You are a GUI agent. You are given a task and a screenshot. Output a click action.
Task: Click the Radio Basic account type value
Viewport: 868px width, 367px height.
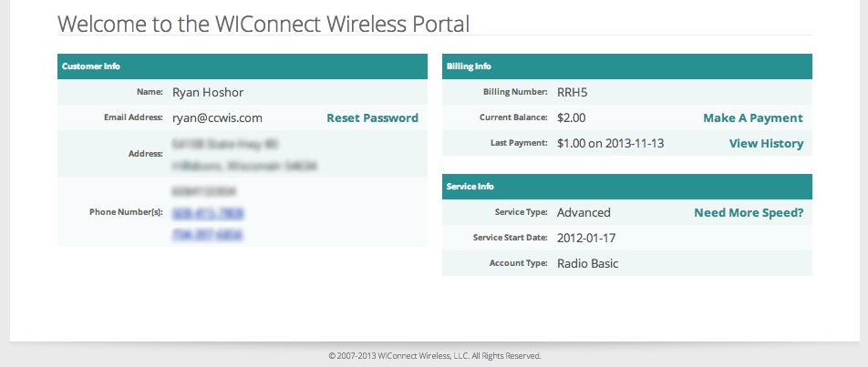pos(587,264)
